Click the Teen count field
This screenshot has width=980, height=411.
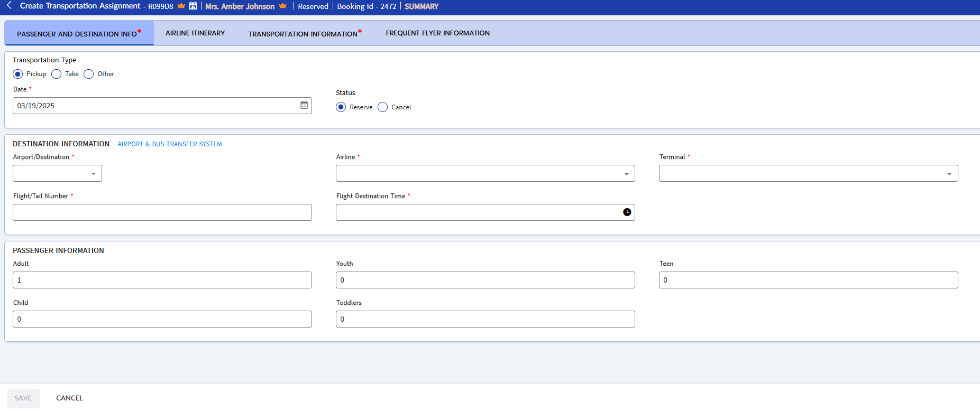808,280
